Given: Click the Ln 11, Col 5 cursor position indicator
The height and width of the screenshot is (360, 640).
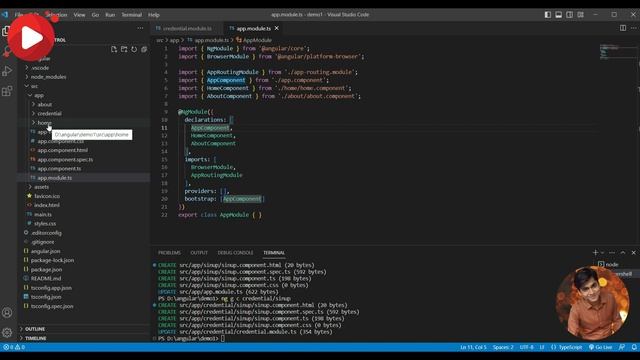Looking at the screenshot, I should pos(473,347).
